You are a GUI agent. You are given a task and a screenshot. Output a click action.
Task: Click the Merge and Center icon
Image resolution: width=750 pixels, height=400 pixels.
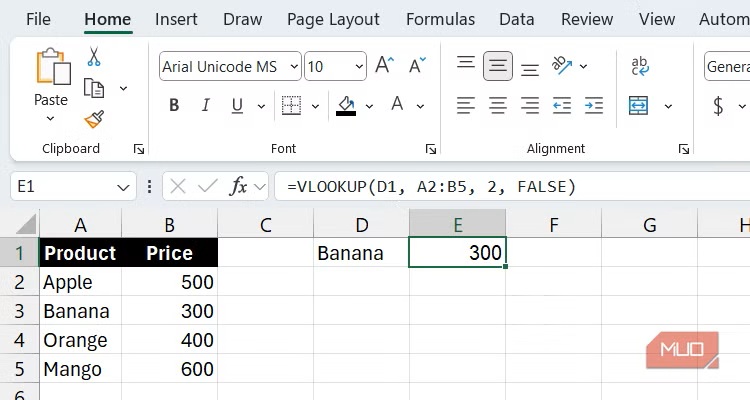pyautogui.click(x=639, y=105)
